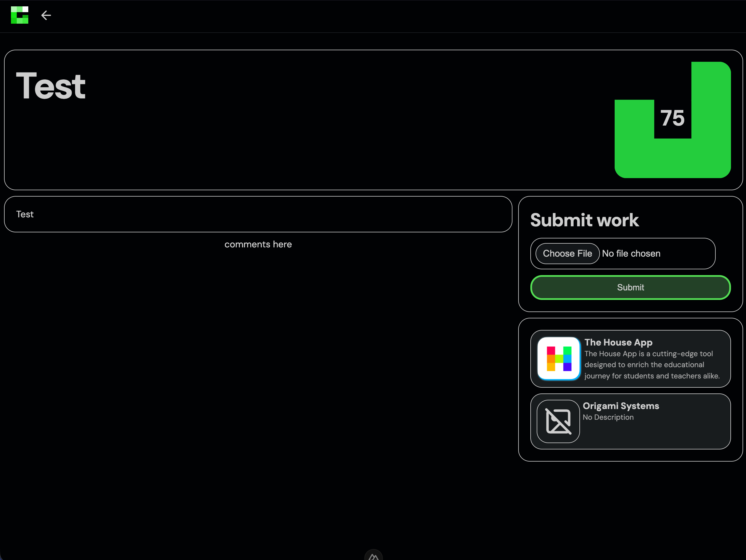Viewport: 746px width, 560px height.
Task: Click the large Test heading
Action: (x=51, y=86)
